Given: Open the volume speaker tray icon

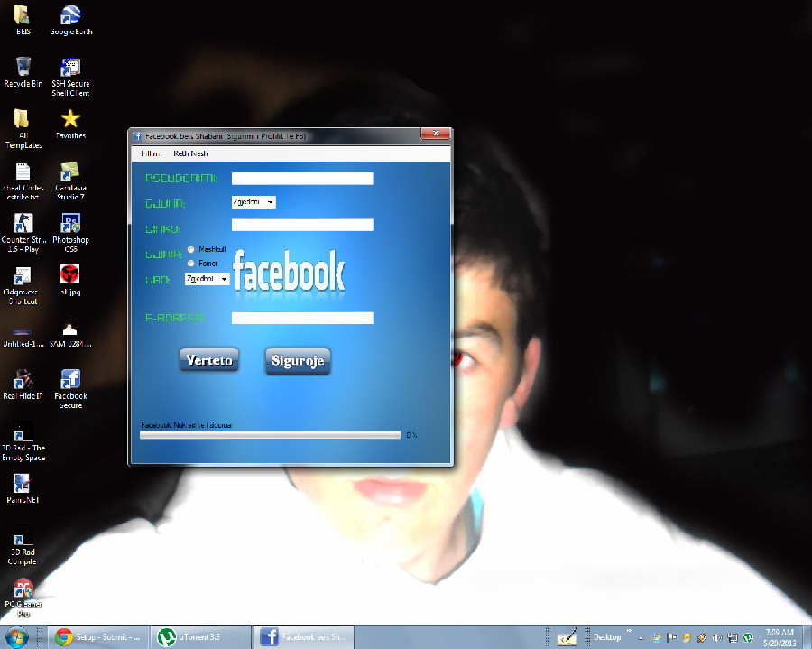Looking at the screenshot, I should (717, 637).
